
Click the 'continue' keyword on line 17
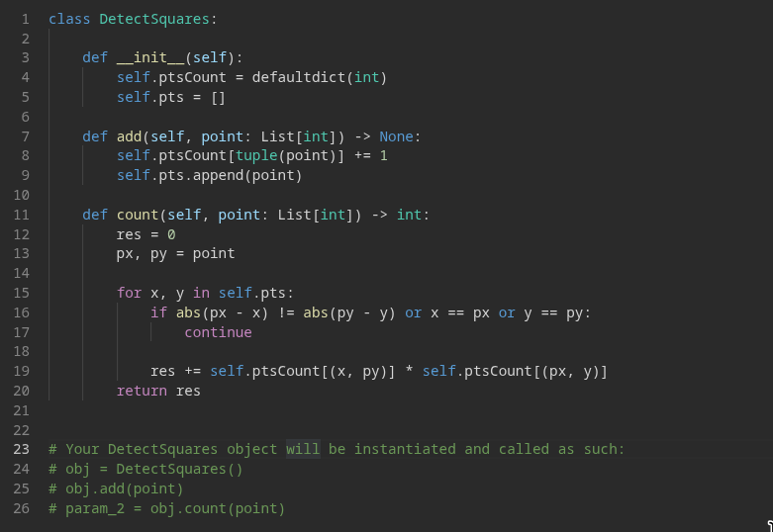point(219,332)
